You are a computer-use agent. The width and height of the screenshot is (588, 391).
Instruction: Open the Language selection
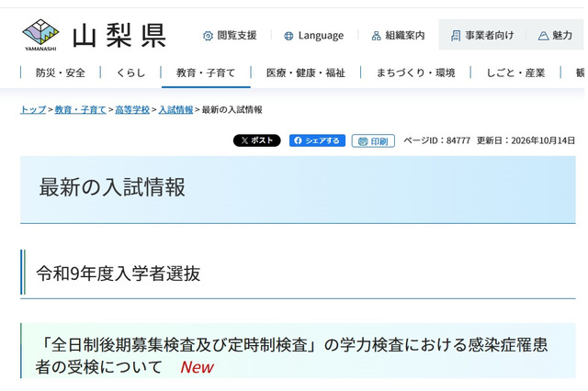[x=314, y=36]
